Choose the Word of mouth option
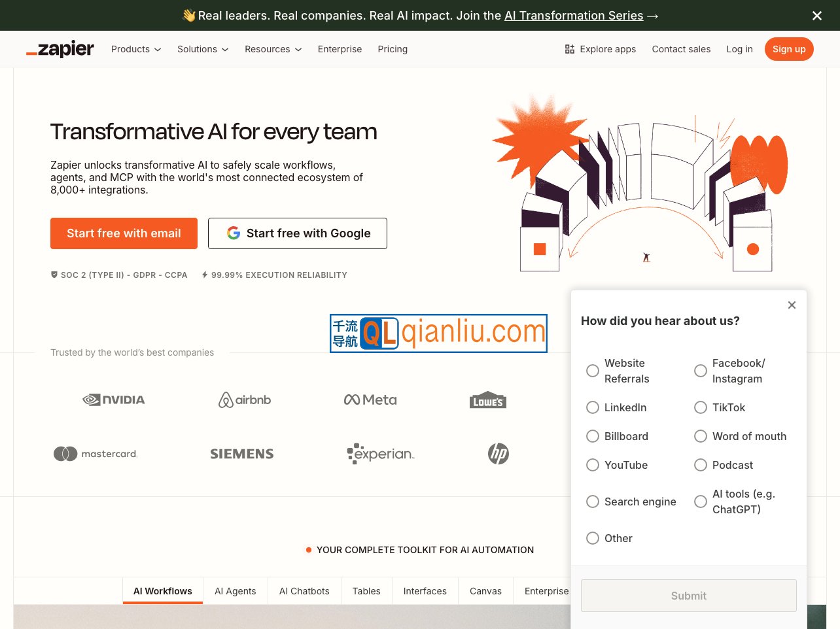Screen dimensions: 840x629 tap(701, 436)
